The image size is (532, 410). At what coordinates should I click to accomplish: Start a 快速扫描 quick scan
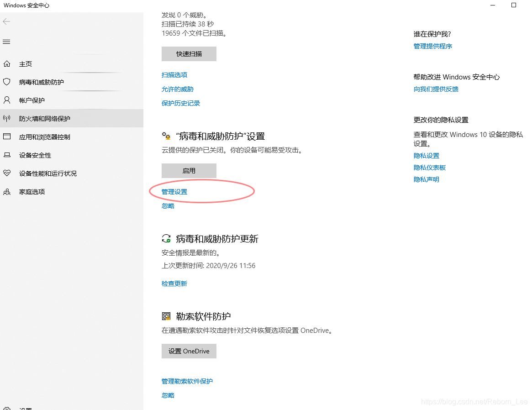189,53
